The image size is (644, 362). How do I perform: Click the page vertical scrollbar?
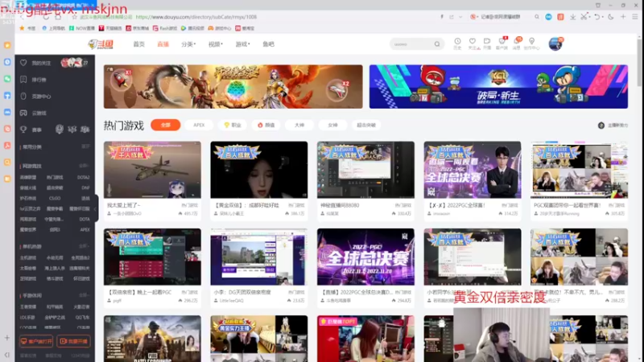(639, 62)
